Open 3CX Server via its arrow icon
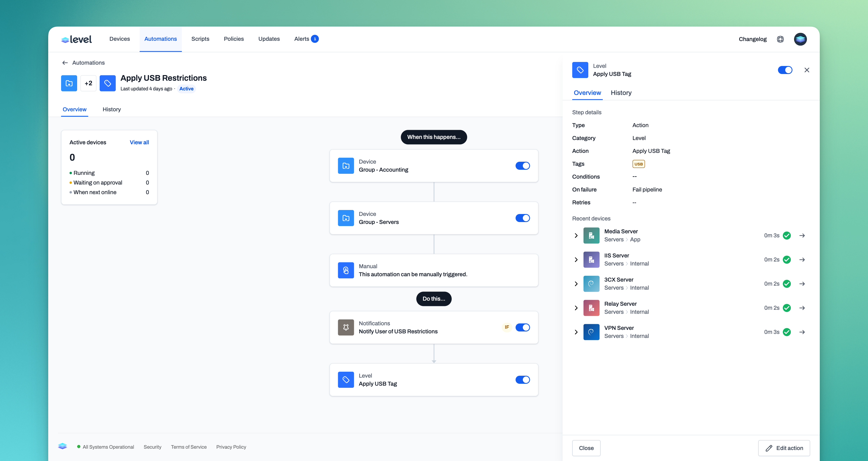This screenshot has height=461, width=868. (802, 284)
